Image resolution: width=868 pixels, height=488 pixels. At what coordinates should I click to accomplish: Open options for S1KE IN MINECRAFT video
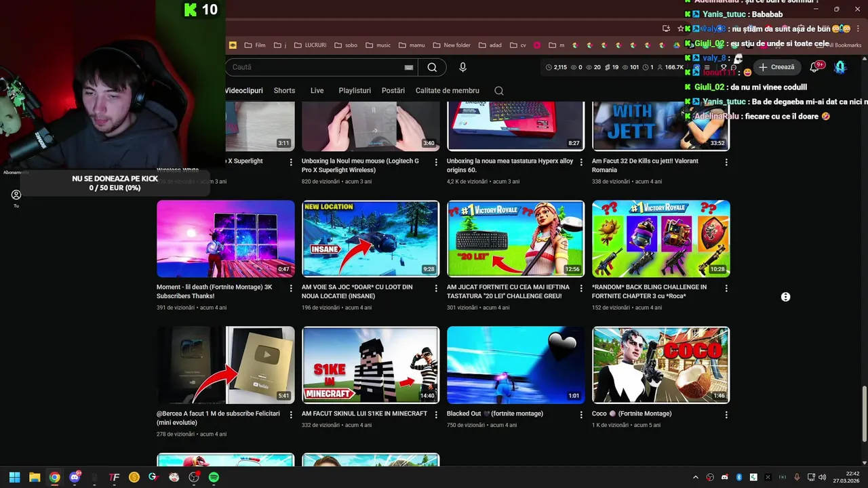pos(436,415)
